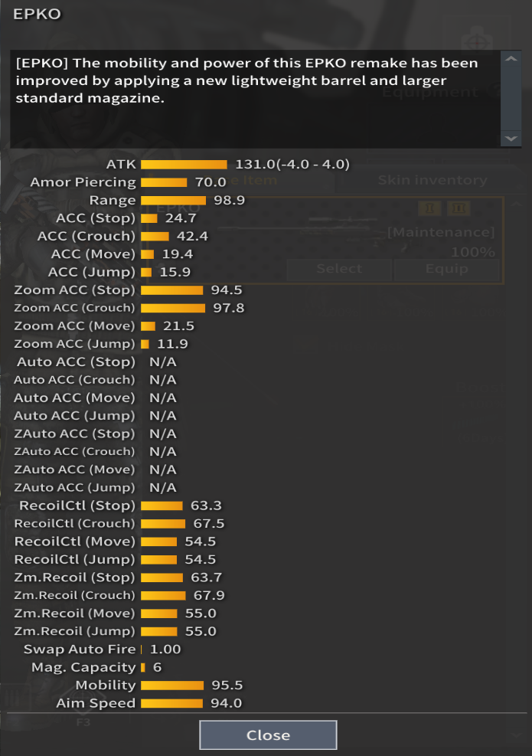532x756 pixels.
Task: Close the EPKO stats dialog
Action: click(x=268, y=735)
